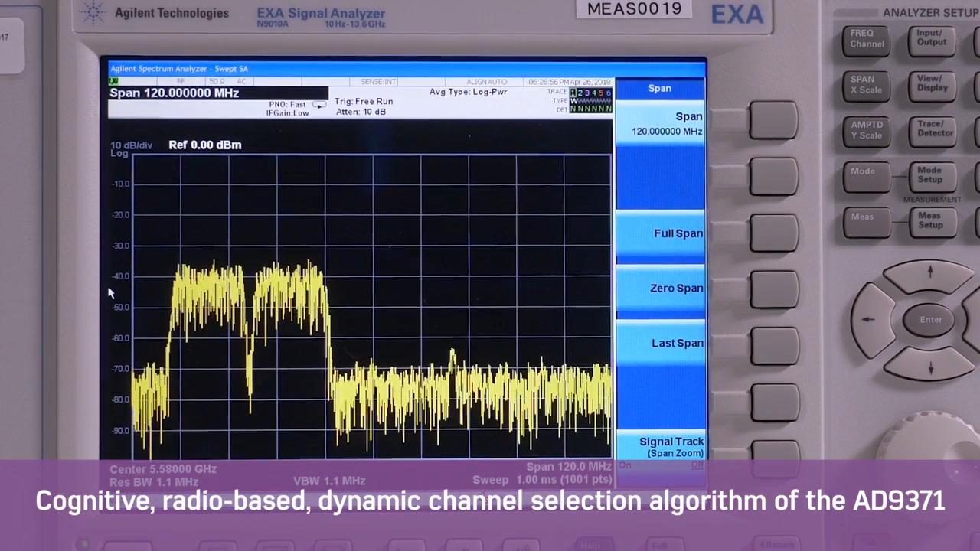Click the EXA model badge
The image size is (980, 551).
pyautogui.click(x=737, y=15)
